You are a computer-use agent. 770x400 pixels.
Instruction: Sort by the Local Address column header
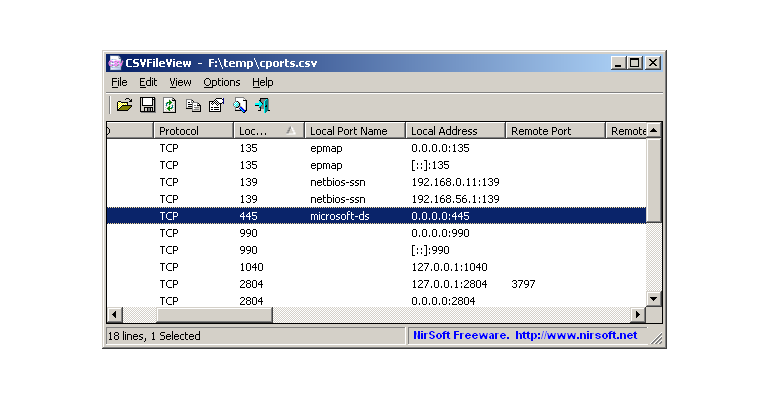456,131
